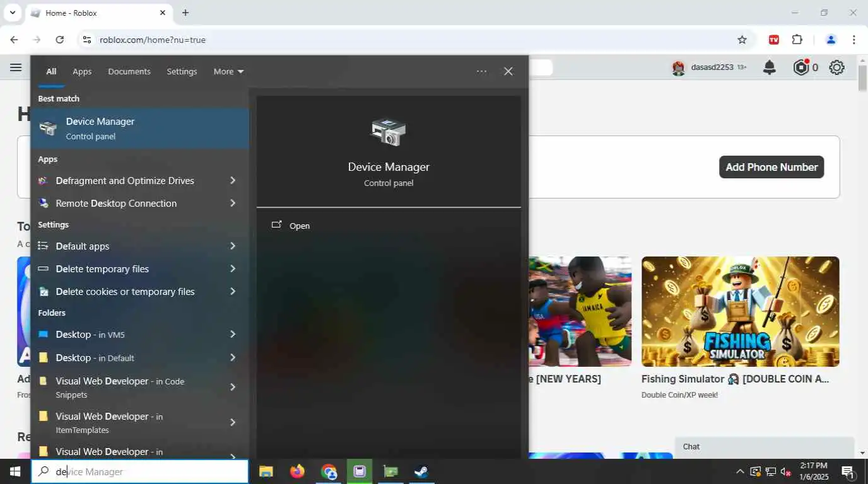
Task: Open File Explorer from the taskbar
Action: click(x=266, y=471)
